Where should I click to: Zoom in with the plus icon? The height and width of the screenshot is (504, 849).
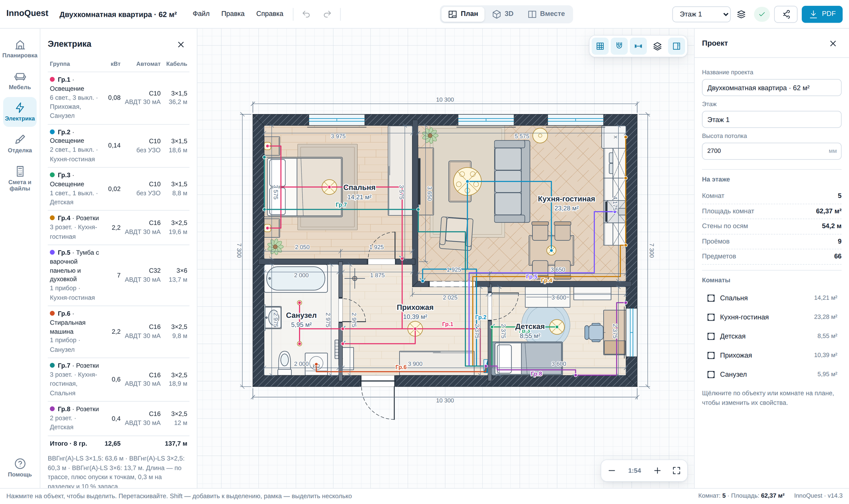coord(658,470)
